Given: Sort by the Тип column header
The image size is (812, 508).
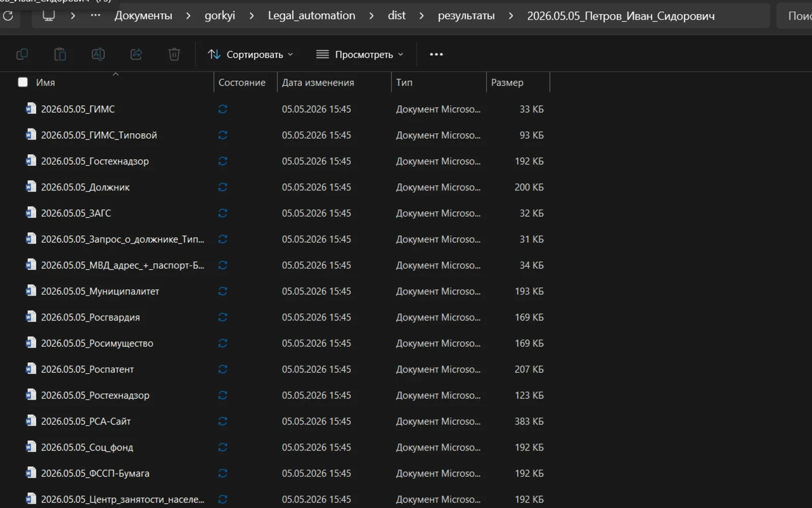Looking at the screenshot, I should click(x=404, y=82).
